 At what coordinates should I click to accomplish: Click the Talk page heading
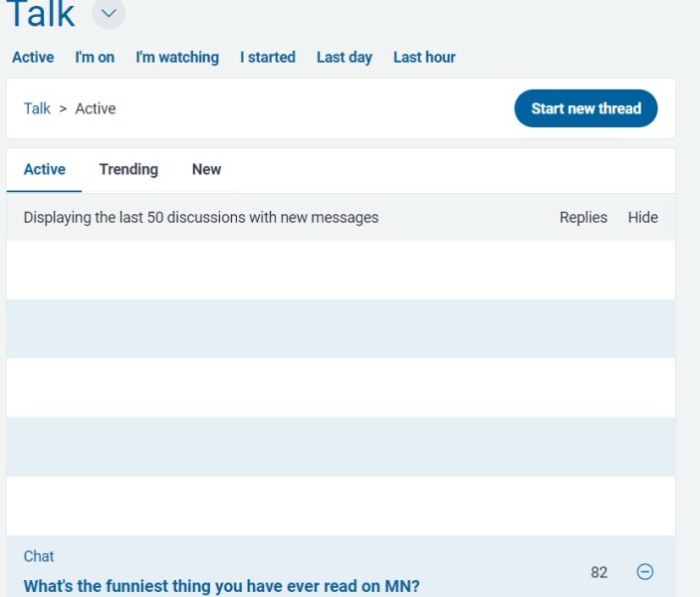[x=41, y=13]
